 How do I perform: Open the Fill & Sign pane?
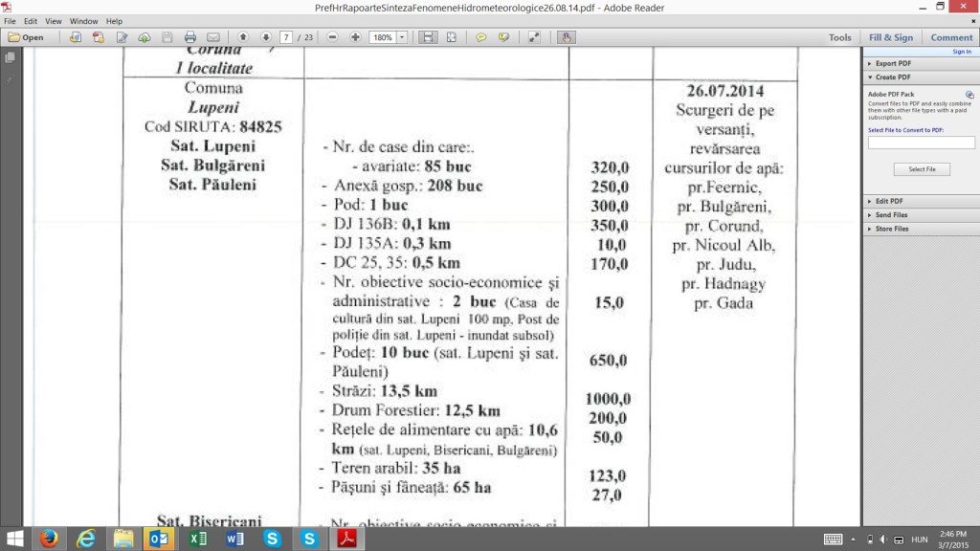(x=890, y=37)
